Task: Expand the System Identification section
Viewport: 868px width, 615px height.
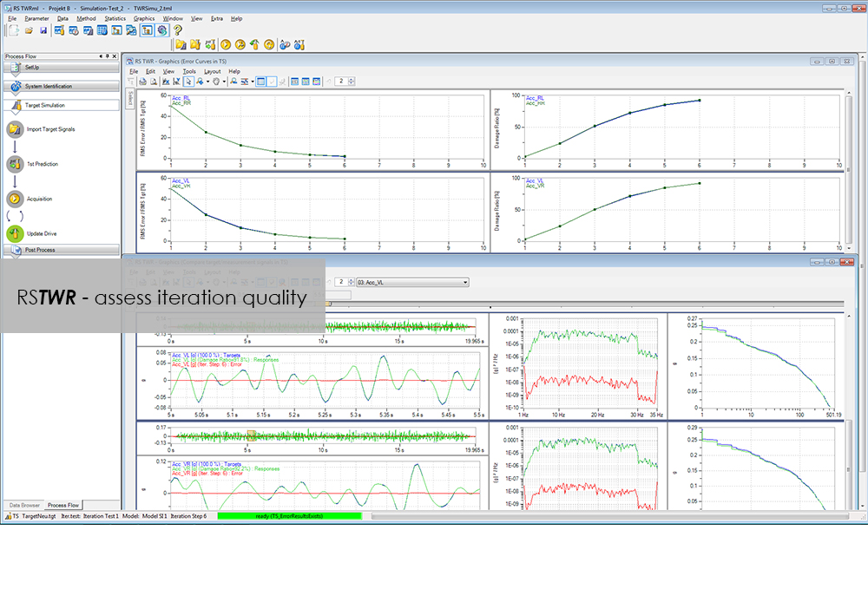Action: coord(61,86)
